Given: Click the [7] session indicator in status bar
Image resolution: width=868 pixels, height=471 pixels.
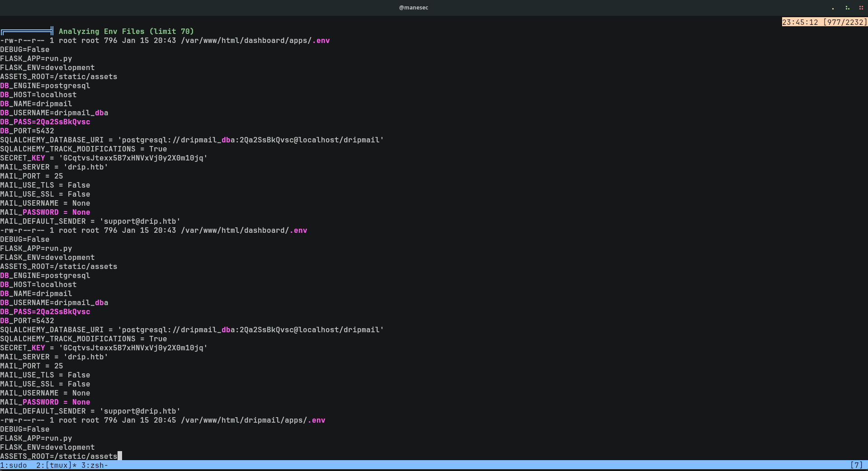Looking at the screenshot, I should pos(856,465).
